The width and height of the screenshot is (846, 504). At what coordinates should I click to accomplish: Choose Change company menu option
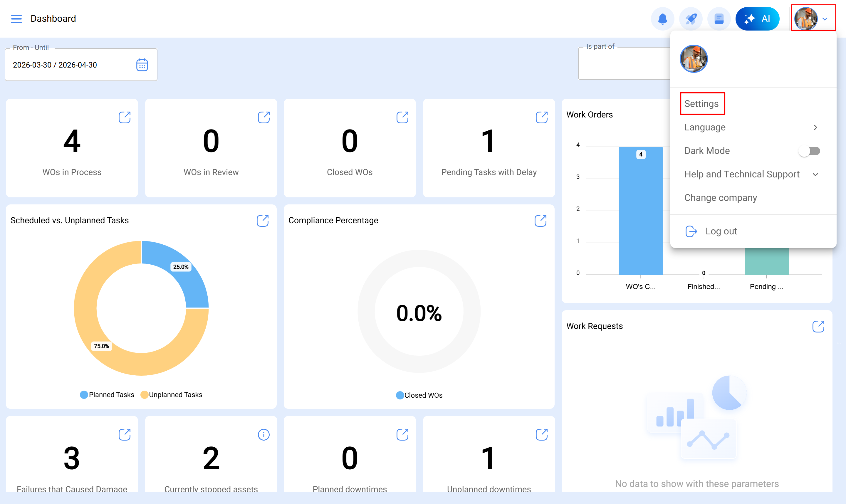(x=720, y=198)
